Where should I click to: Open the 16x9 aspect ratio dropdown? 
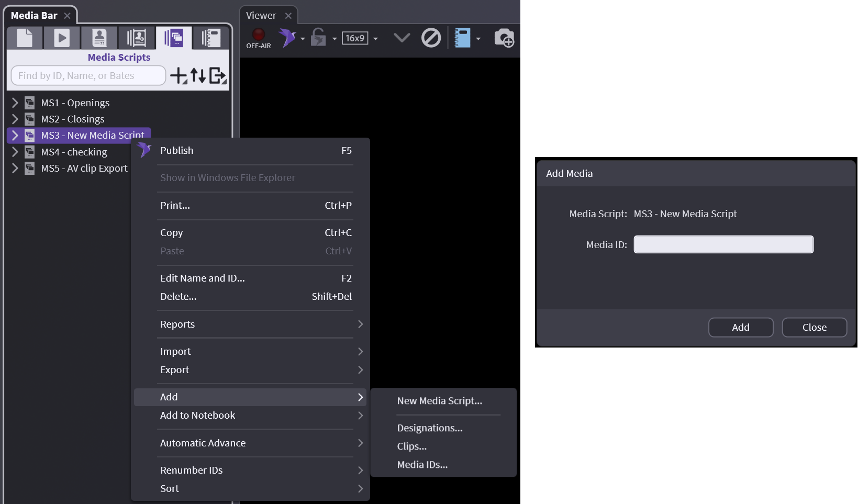tap(375, 38)
